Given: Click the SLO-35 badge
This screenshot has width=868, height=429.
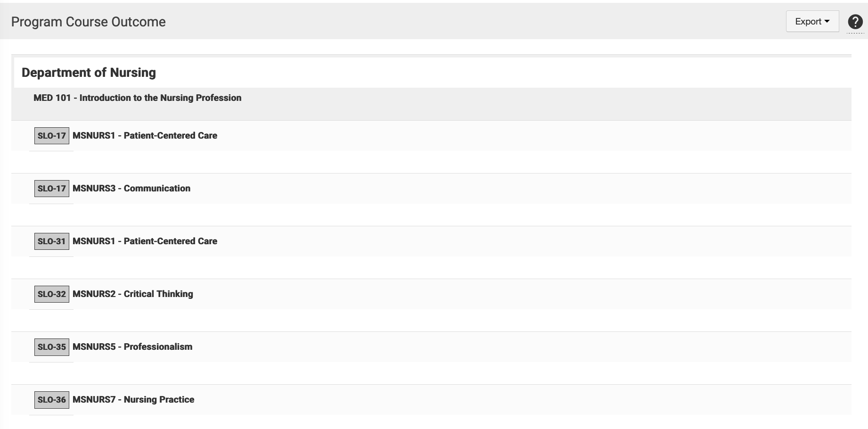Looking at the screenshot, I should pos(52,347).
